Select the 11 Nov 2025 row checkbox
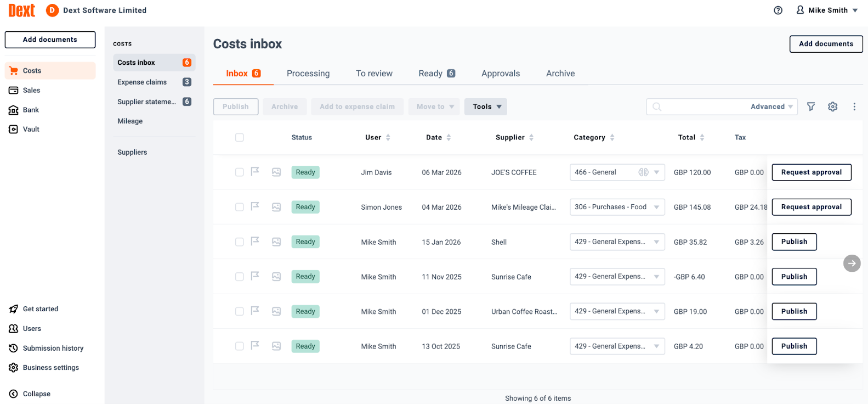868x404 pixels. 240,277
